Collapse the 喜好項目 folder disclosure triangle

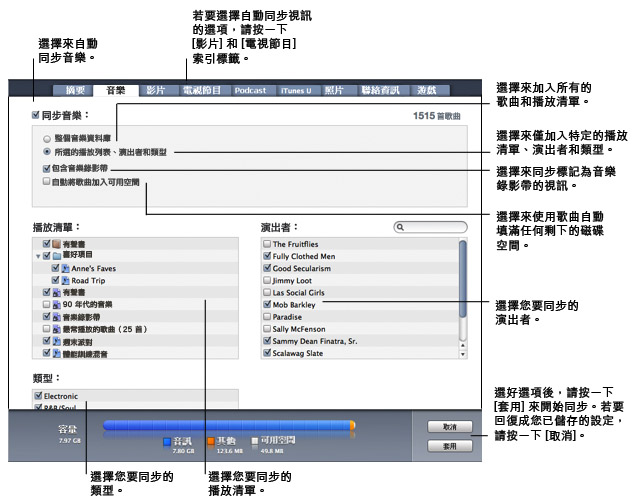[x=38, y=256]
